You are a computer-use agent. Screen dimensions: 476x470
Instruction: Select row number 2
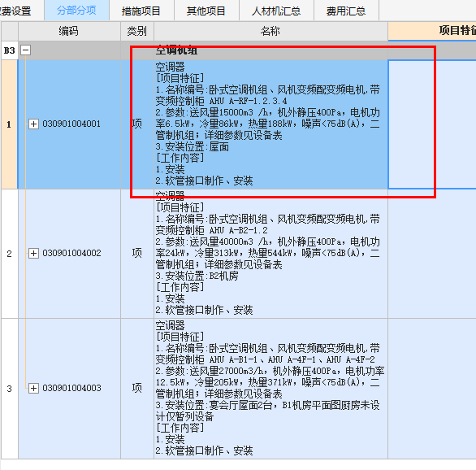click(x=9, y=254)
